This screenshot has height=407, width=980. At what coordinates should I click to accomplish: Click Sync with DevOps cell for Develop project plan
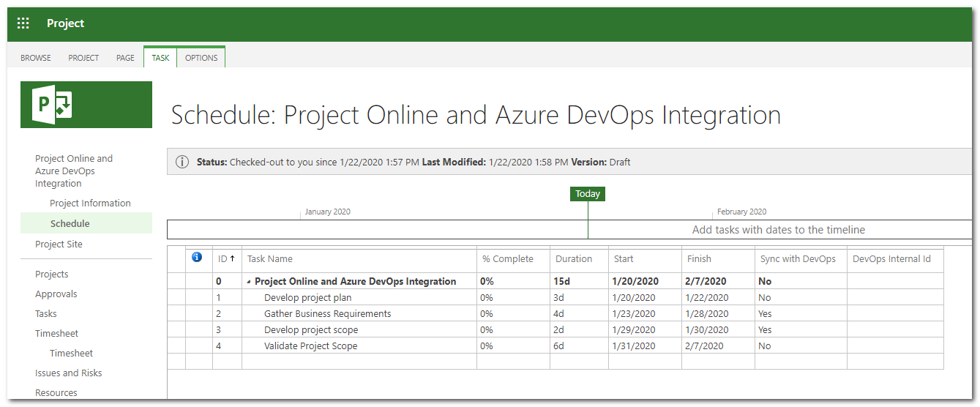tap(800, 298)
